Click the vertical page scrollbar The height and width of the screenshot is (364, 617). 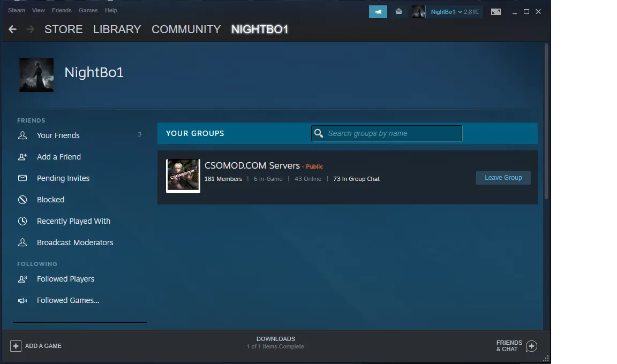pyautogui.click(x=546, y=122)
